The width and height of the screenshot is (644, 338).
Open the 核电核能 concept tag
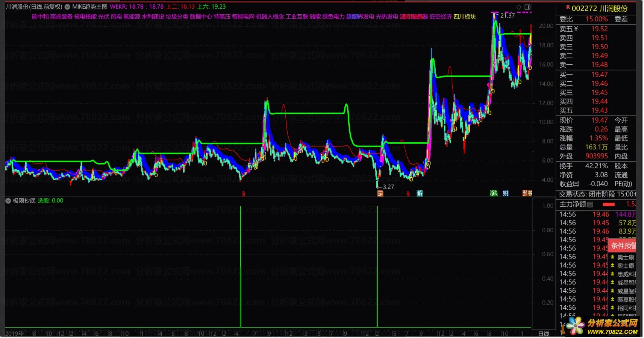(85, 17)
